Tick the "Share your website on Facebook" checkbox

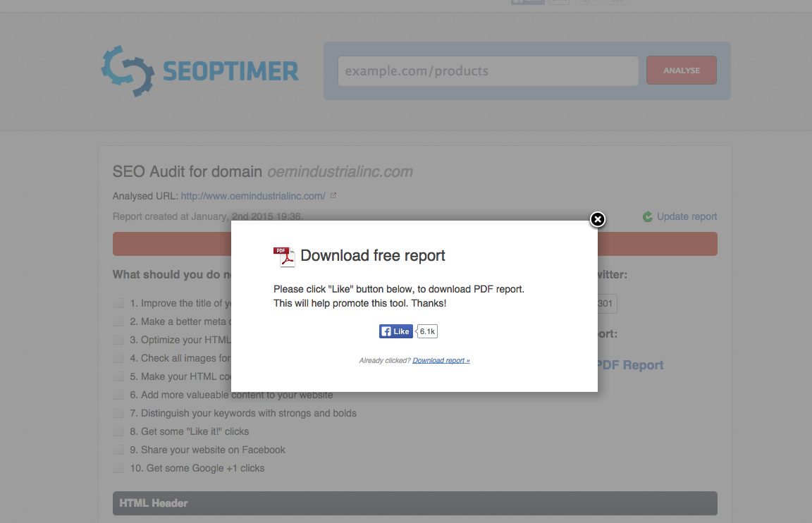click(x=118, y=449)
